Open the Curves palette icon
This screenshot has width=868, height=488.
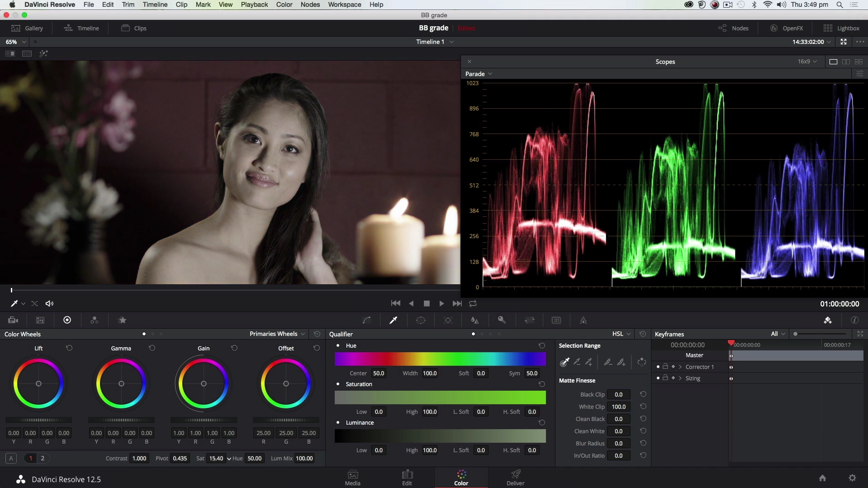(367, 320)
